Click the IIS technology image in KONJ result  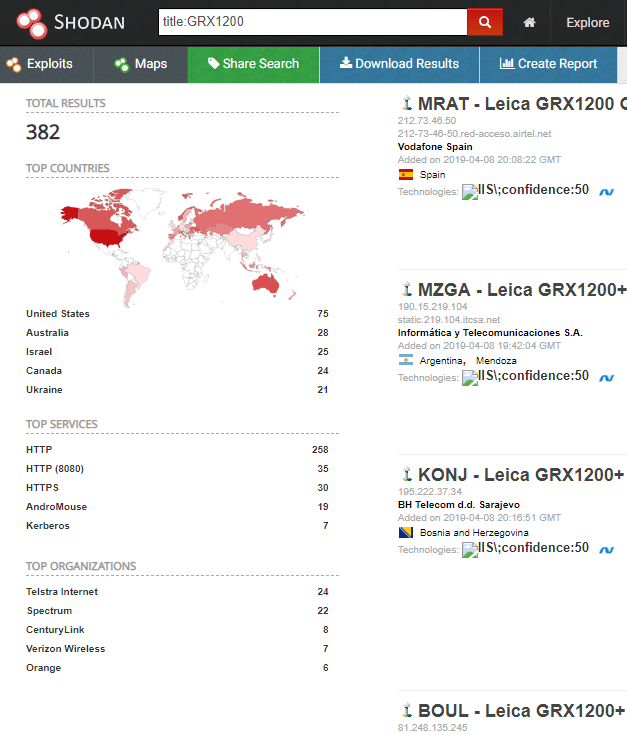click(470, 550)
